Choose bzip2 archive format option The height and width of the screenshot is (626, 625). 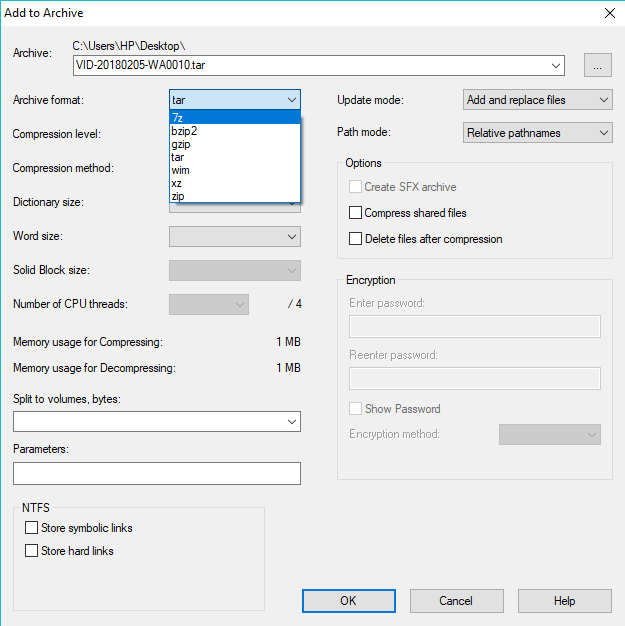pos(234,131)
